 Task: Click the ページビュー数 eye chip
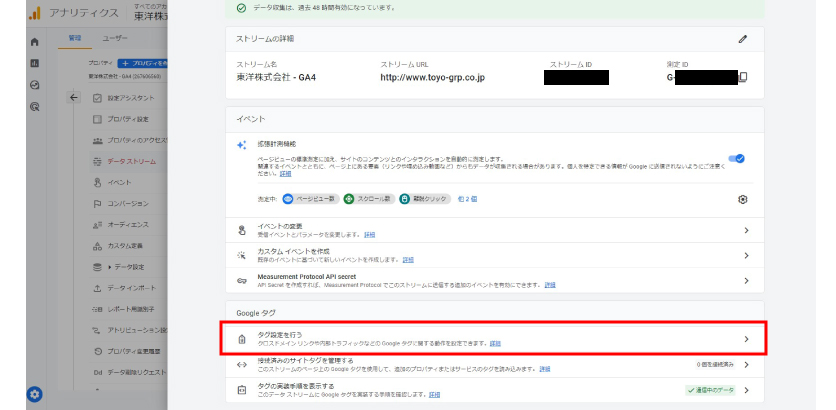(311, 199)
